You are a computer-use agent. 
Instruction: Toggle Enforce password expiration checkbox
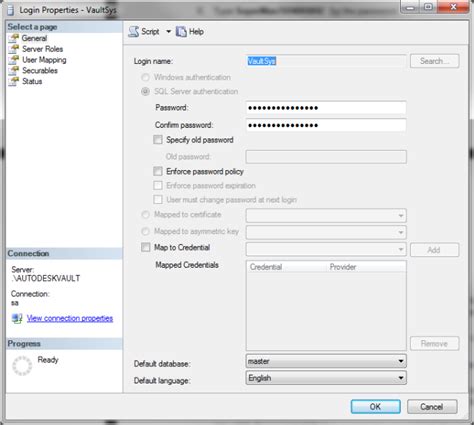coord(158,185)
